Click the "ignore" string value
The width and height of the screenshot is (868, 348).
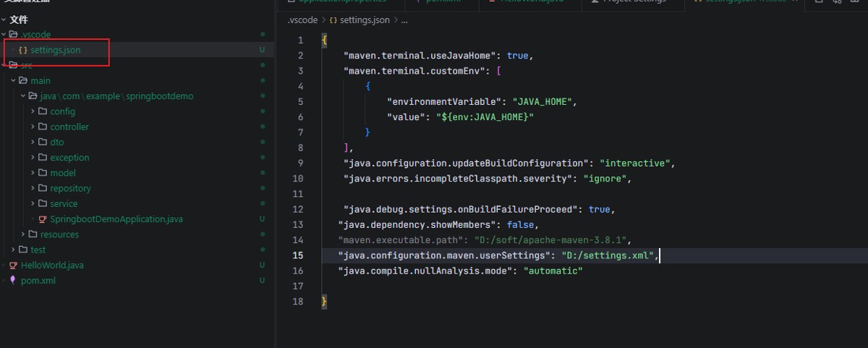click(x=605, y=179)
